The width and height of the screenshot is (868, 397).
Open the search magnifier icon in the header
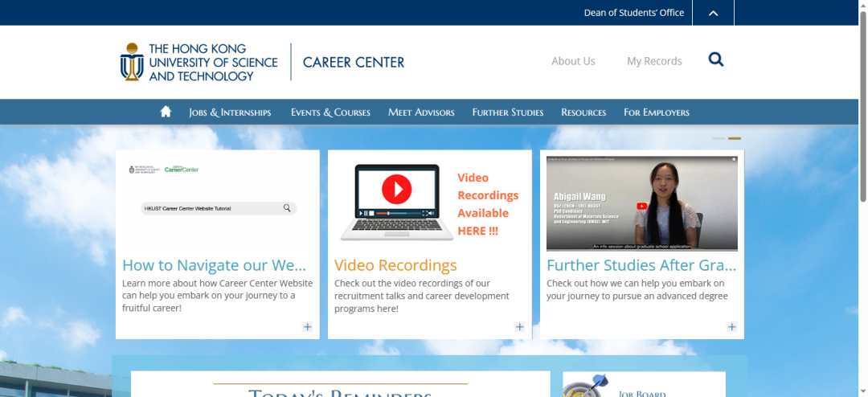pyautogui.click(x=716, y=59)
